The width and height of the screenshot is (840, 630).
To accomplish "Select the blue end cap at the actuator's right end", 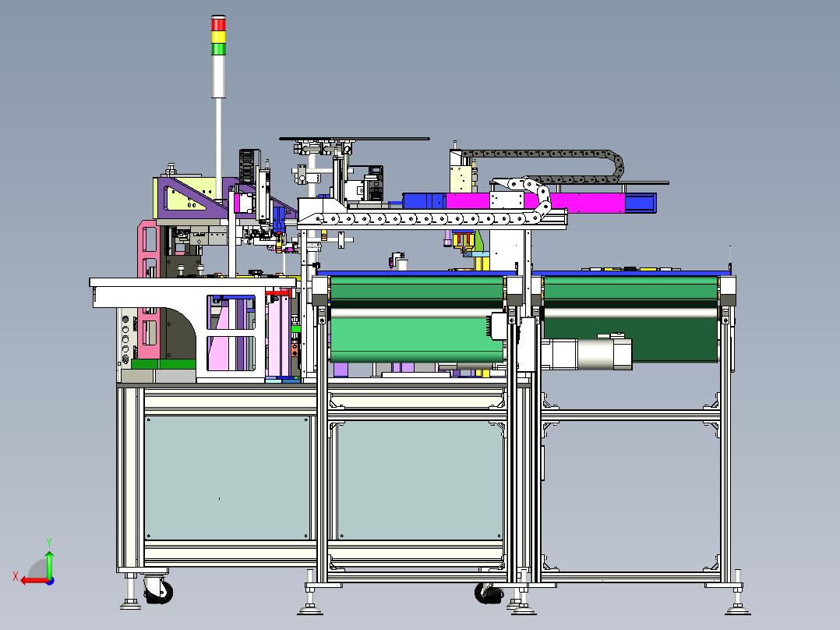I will pyautogui.click(x=641, y=203).
